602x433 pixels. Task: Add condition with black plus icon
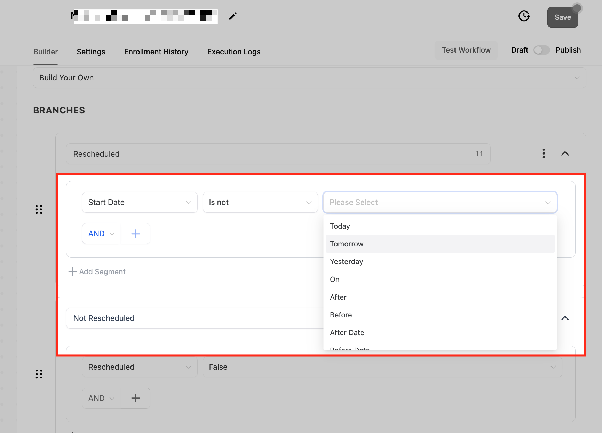coord(136,398)
